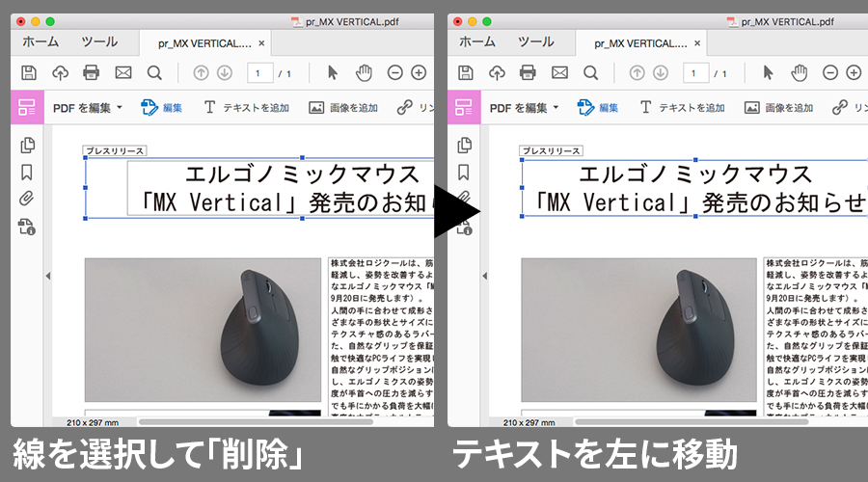Open attachments paperclip panel in left window
The width and height of the screenshot is (868, 482).
tap(27, 199)
